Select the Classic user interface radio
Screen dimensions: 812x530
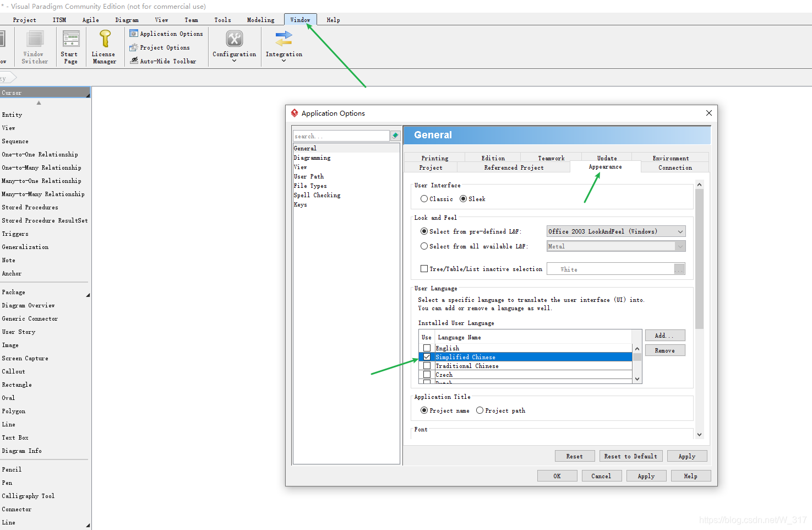pos(424,198)
